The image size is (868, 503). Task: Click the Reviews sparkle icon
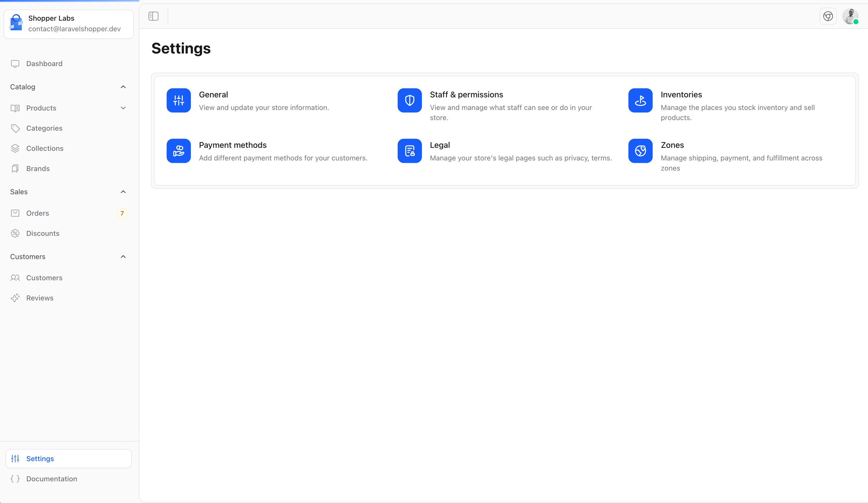pos(15,298)
